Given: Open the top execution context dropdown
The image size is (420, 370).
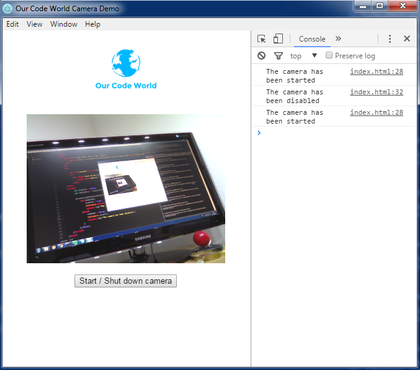Looking at the screenshot, I should pos(303,56).
